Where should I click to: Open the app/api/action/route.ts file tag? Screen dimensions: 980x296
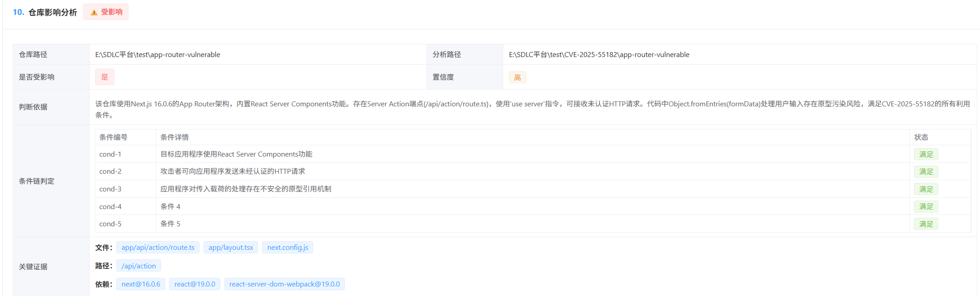pos(158,248)
